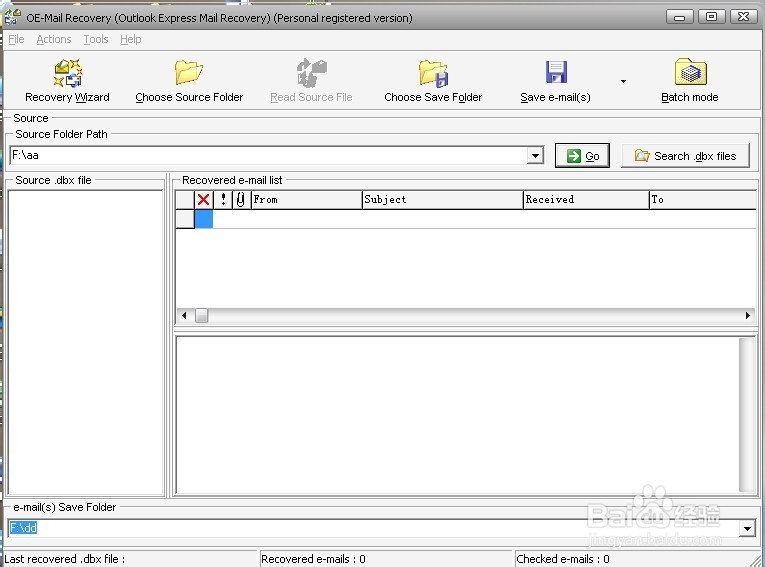Switch to Batch mode
This screenshot has height=567, width=765.
689,81
